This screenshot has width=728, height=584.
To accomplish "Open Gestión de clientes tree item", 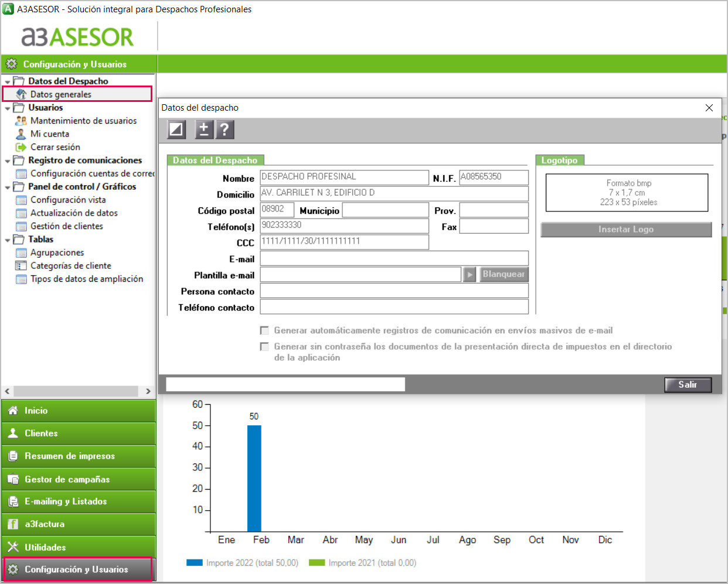I will click(x=67, y=226).
